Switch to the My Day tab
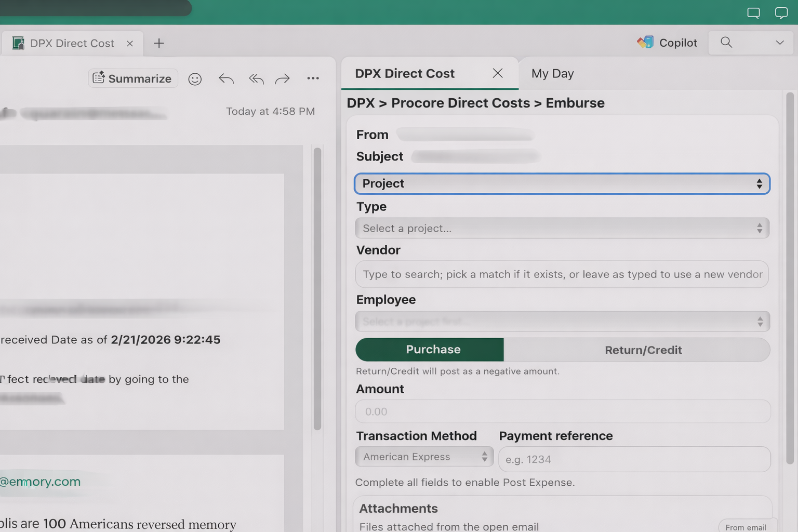Viewport: 798px width, 532px height. [x=552, y=73]
